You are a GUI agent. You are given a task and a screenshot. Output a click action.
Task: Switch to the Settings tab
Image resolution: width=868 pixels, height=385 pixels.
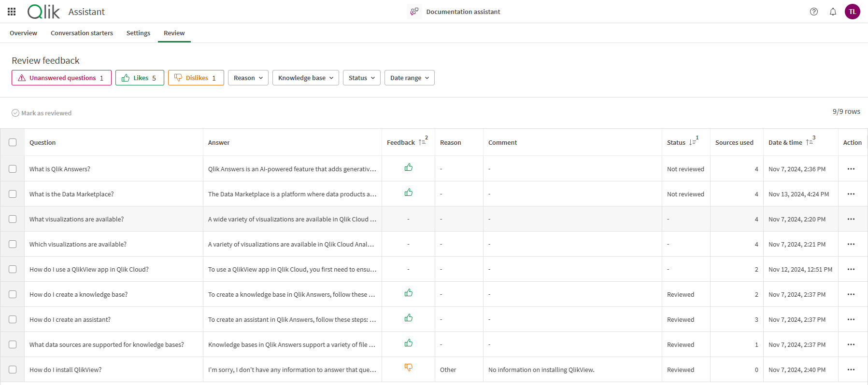click(138, 33)
